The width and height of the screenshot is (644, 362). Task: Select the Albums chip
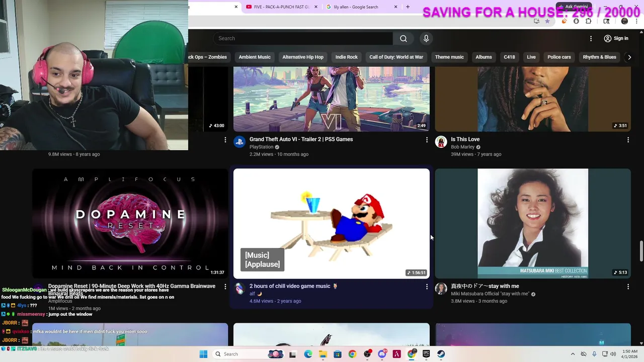coord(484,57)
